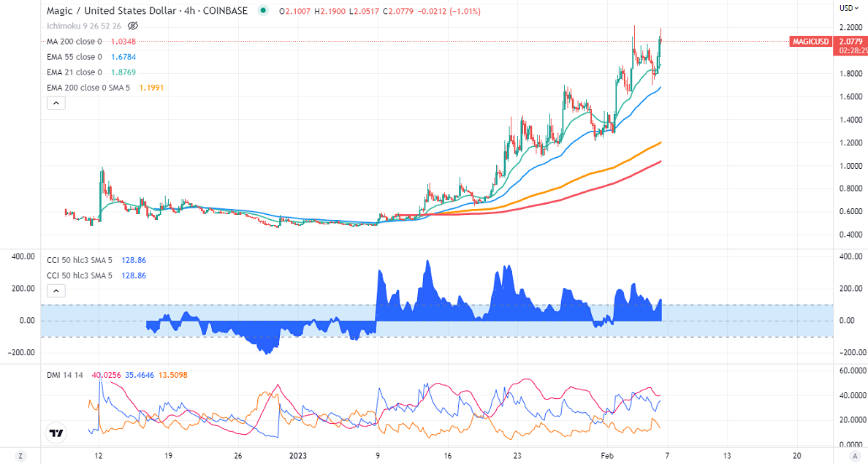Select the EMA 55 close indicator legend
Viewport: 868px width, 464px height.
74,57
